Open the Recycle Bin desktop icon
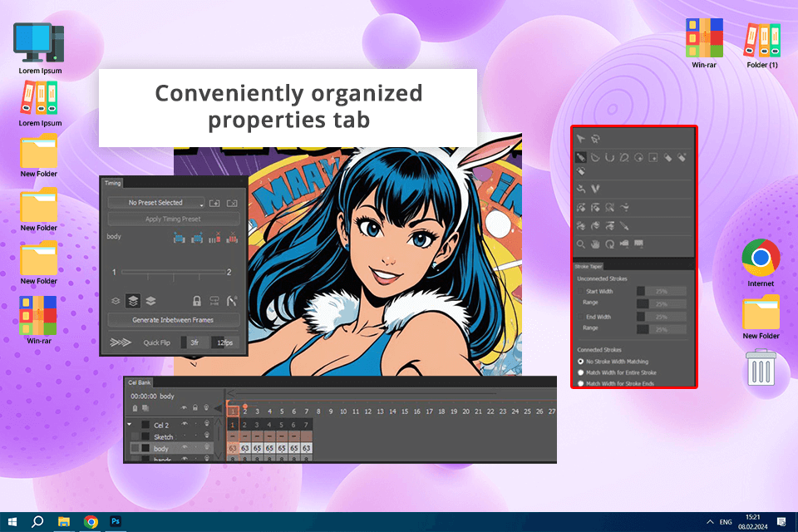 point(761,367)
